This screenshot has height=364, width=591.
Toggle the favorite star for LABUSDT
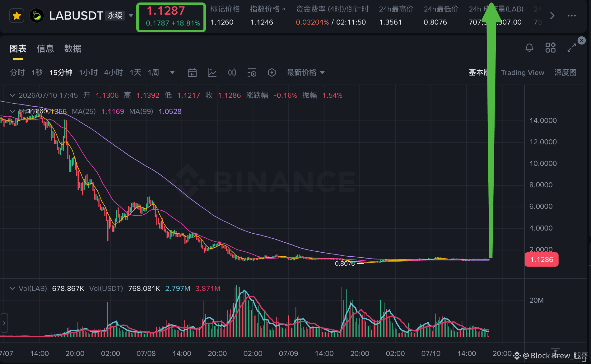pyautogui.click(x=17, y=16)
